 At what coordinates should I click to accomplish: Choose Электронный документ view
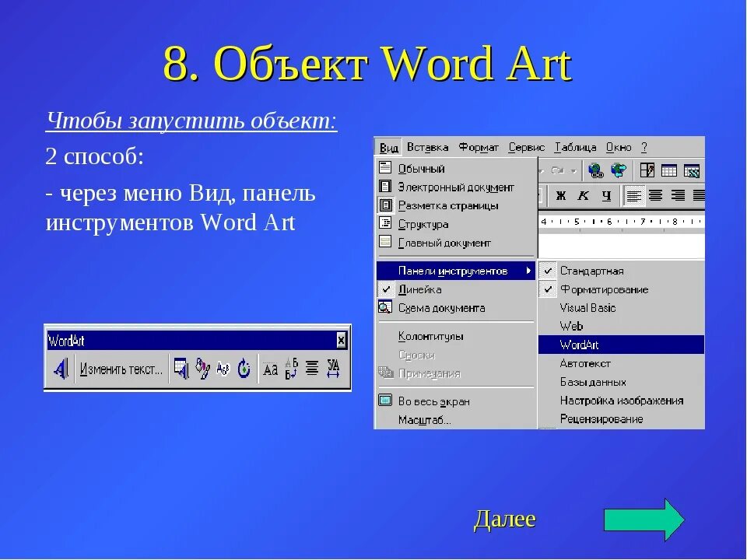pyautogui.click(x=456, y=187)
